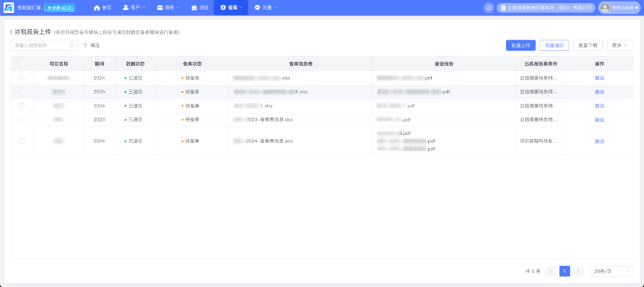Click the 批量递交 button
The height and width of the screenshot is (287, 644).
554,45
